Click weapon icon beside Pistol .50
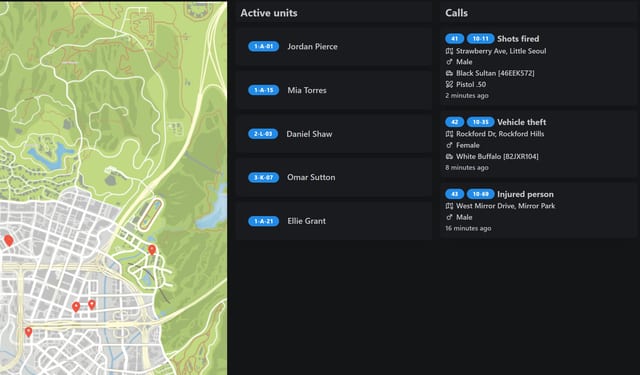 (449, 84)
